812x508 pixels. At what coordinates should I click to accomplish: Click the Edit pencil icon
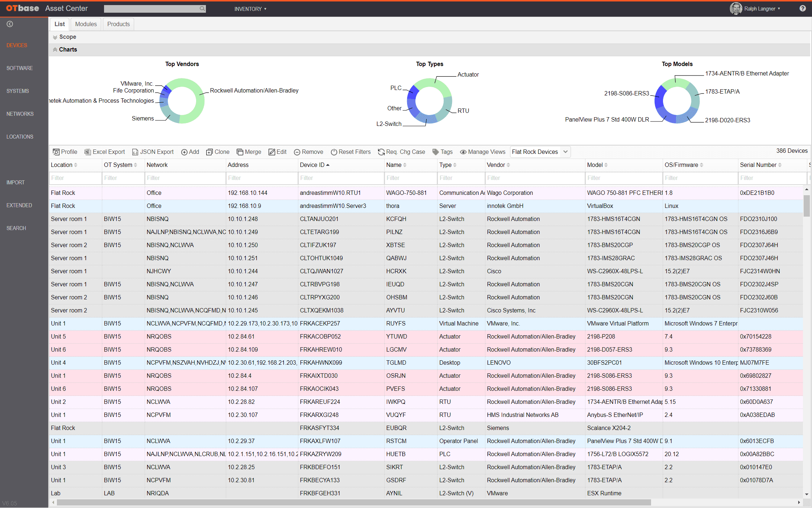point(272,152)
